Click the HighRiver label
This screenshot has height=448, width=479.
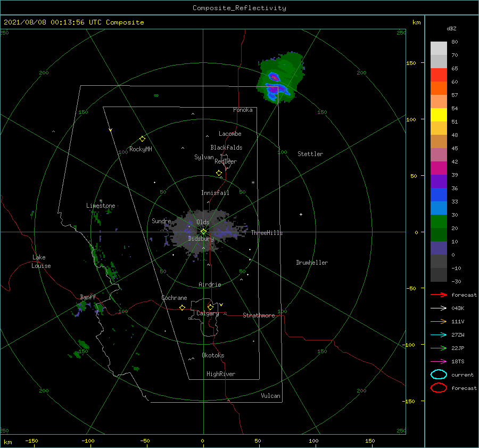(221, 374)
